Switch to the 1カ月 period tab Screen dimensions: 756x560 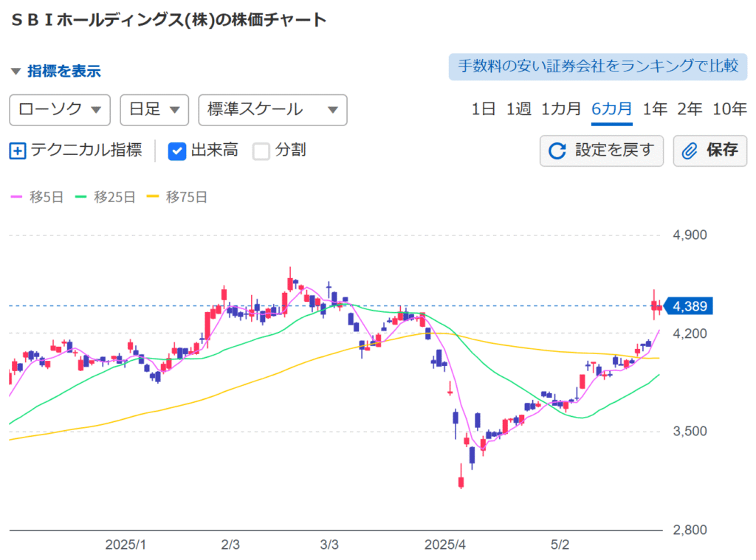pyautogui.click(x=561, y=109)
